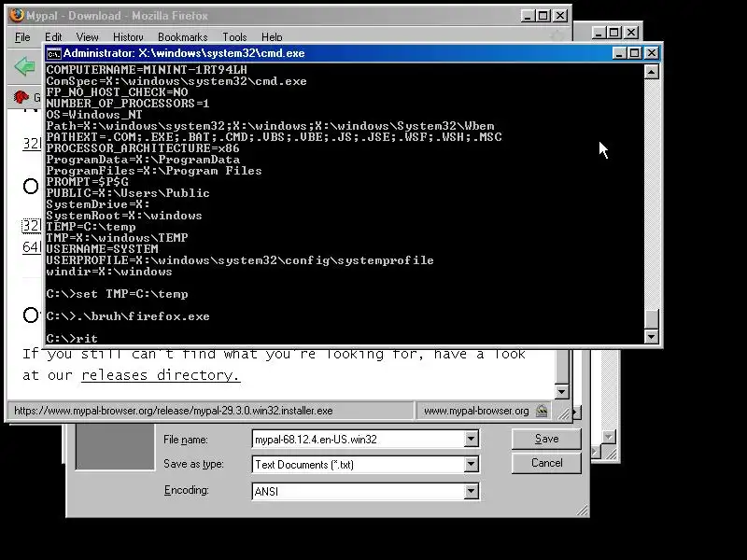Click the Firefox page vertical scrollbar track
Viewport: 747px width, 560px height.
pyautogui.click(x=562, y=367)
